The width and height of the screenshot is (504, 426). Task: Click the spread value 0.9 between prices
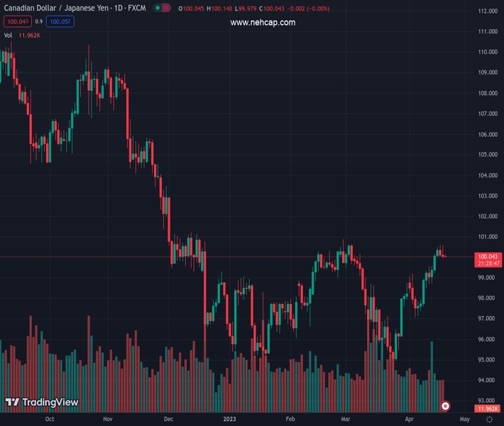39,22
